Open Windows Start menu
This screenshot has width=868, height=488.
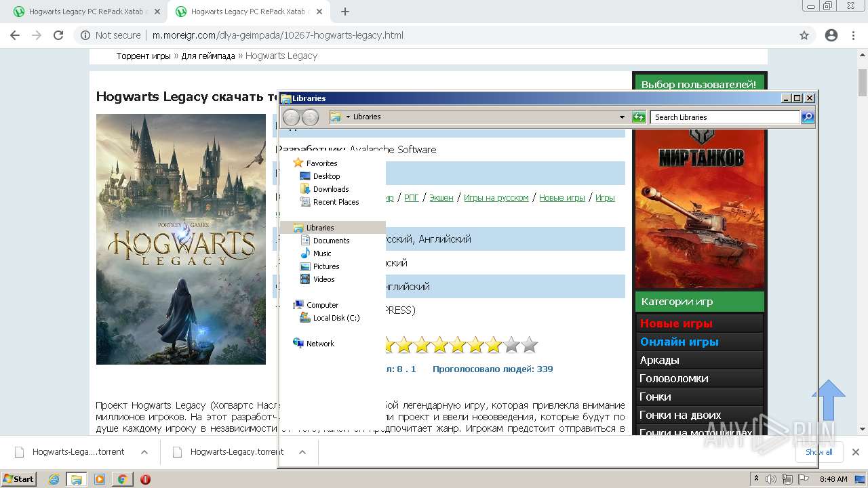tap(19, 479)
